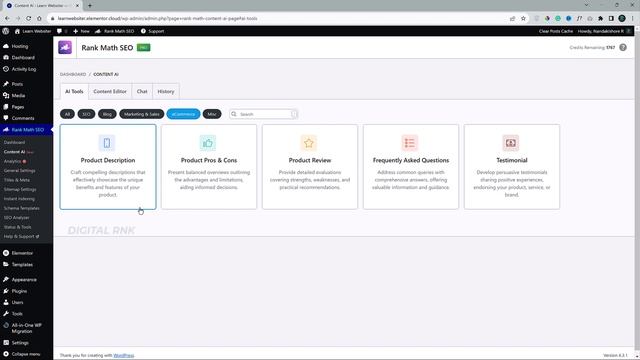Open the Chrome profile avatar
The width and height of the screenshot is (640, 360).
click(622, 18)
